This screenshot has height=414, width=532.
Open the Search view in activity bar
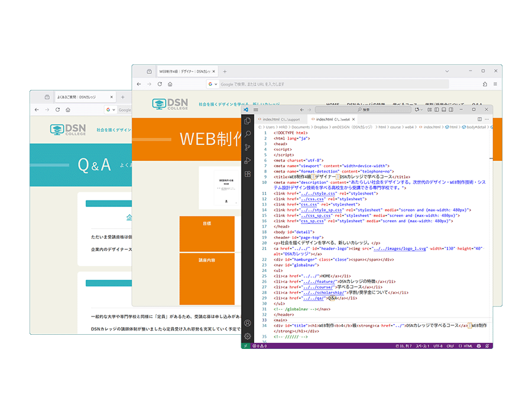(x=248, y=134)
